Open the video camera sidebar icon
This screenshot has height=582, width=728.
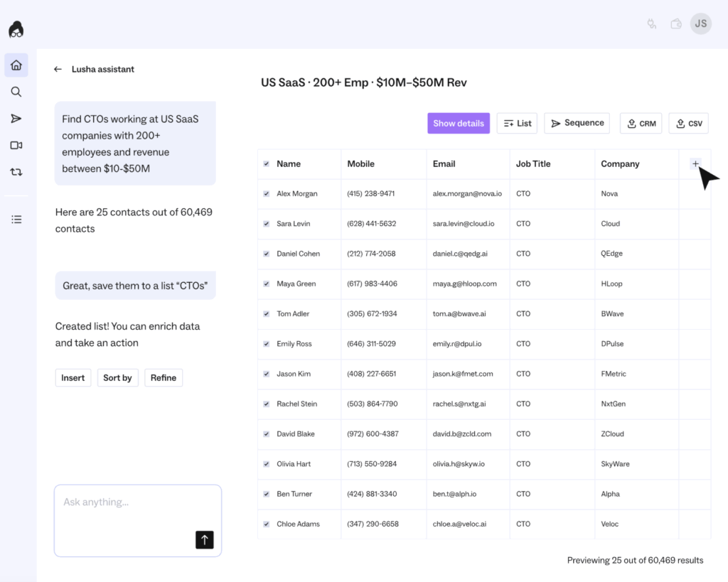[x=16, y=145]
